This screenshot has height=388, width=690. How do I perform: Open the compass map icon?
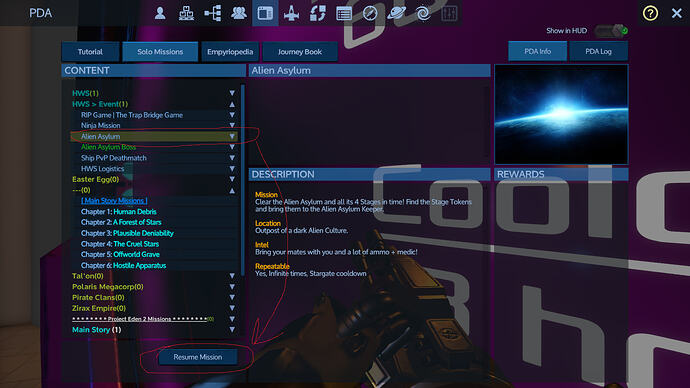(370, 13)
